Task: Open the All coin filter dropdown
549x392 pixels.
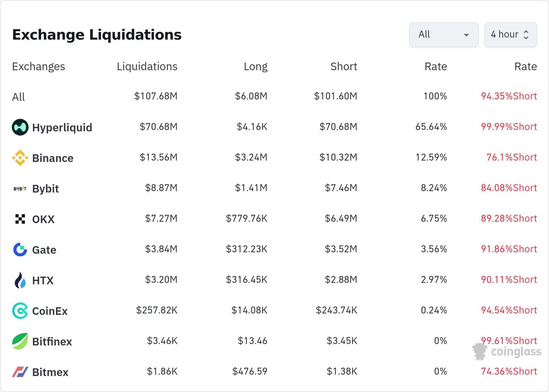Action: (x=444, y=35)
